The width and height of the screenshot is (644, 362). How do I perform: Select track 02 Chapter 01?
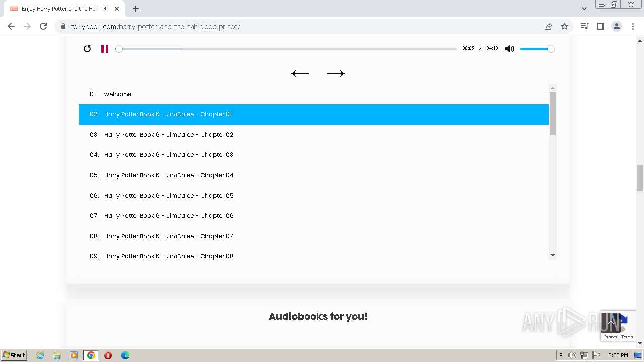click(x=314, y=114)
